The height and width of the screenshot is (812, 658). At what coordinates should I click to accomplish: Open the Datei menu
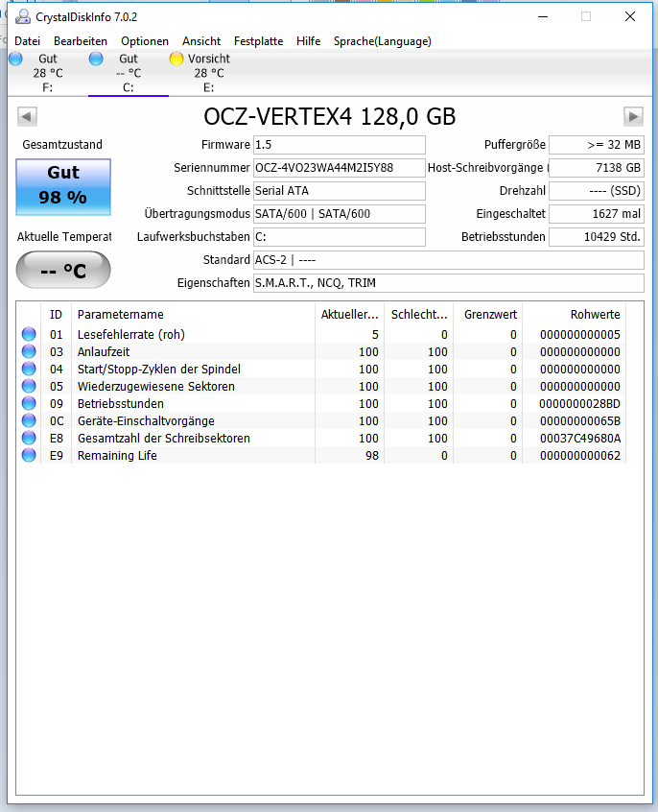(x=27, y=41)
